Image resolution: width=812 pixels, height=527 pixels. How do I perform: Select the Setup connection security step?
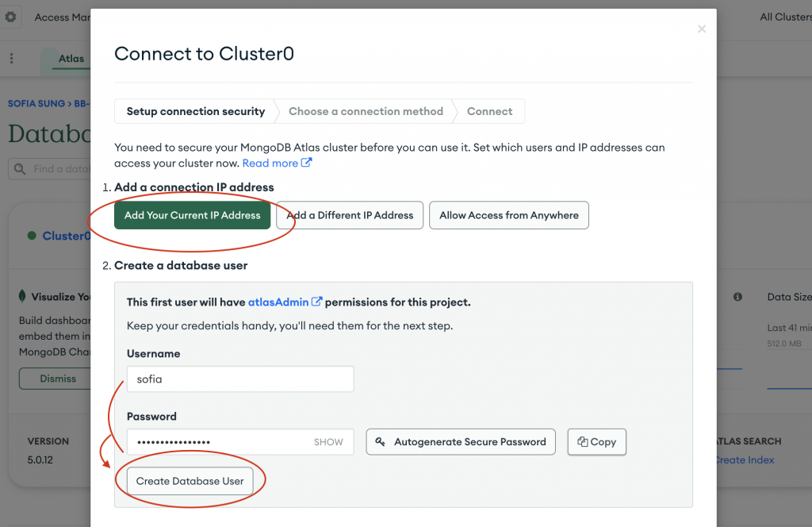pos(195,112)
